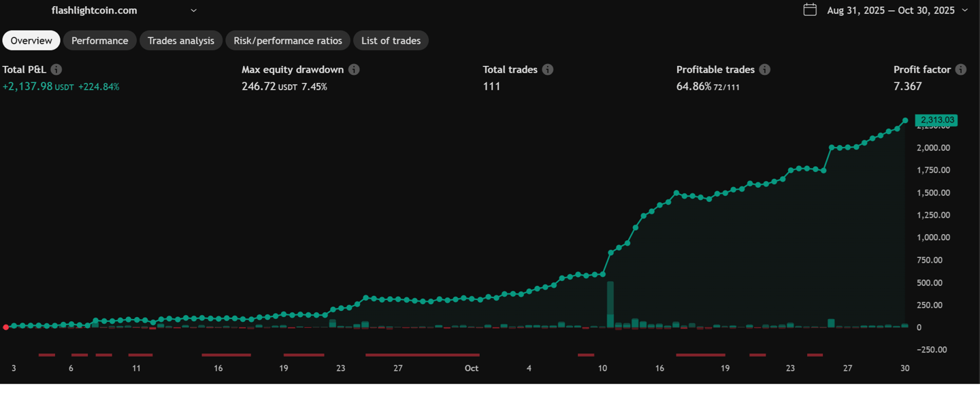This screenshot has height=396, width=980.
Task: Click the 2,313.03 price label on axis
Action: 936,120
